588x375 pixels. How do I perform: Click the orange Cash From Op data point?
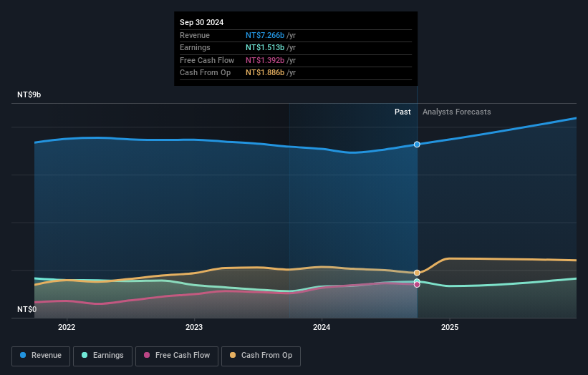[417, 273]
